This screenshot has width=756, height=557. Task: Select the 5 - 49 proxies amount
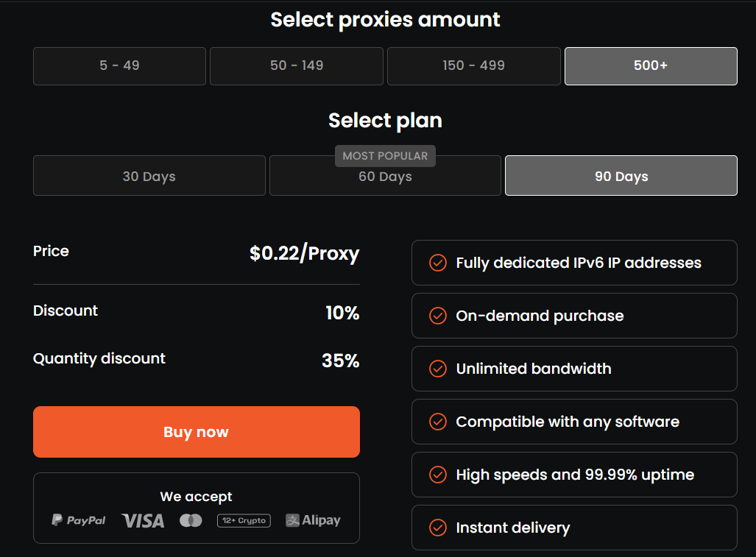119,66
